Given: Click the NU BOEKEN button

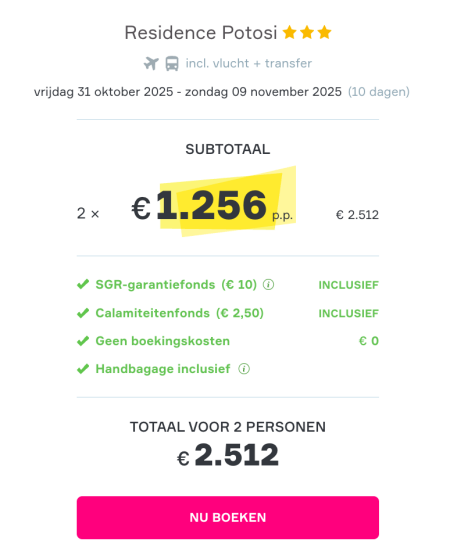Looking at the screenshot, I should tap(228, 518).
